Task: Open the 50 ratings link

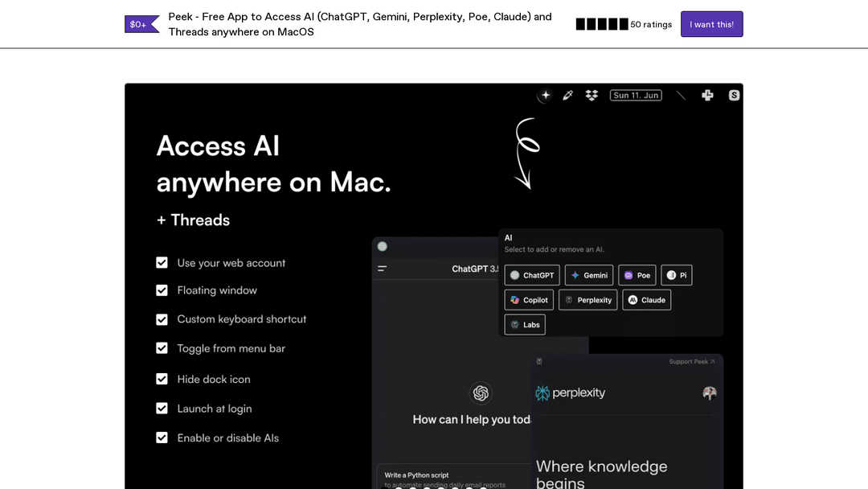Action: coord(651,24)
